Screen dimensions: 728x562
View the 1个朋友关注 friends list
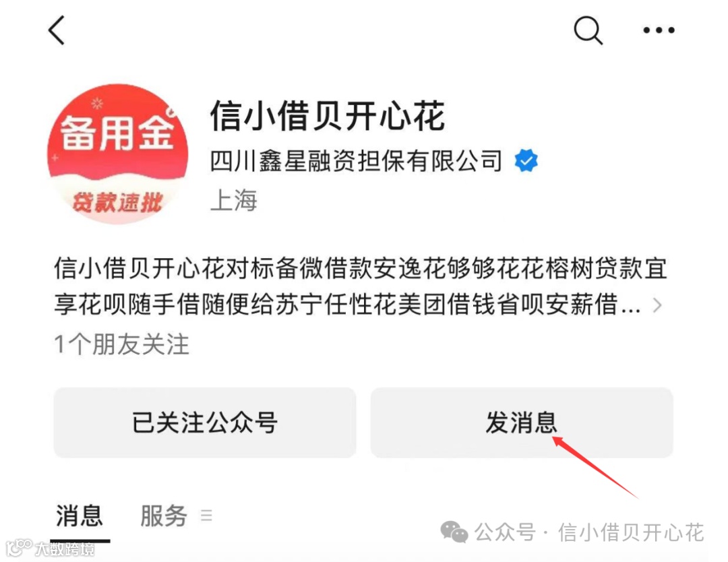[121, 344]
